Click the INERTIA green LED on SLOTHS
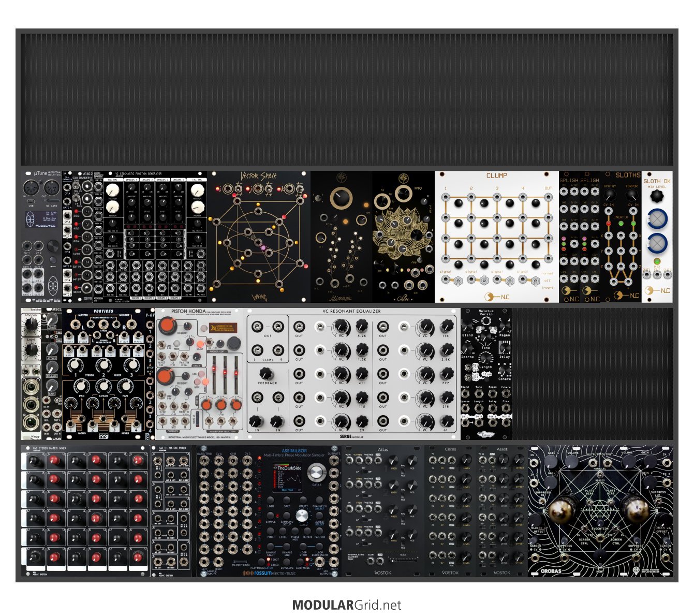The width and height of the screenshot is (694, 616). click(x=621, y=223)
